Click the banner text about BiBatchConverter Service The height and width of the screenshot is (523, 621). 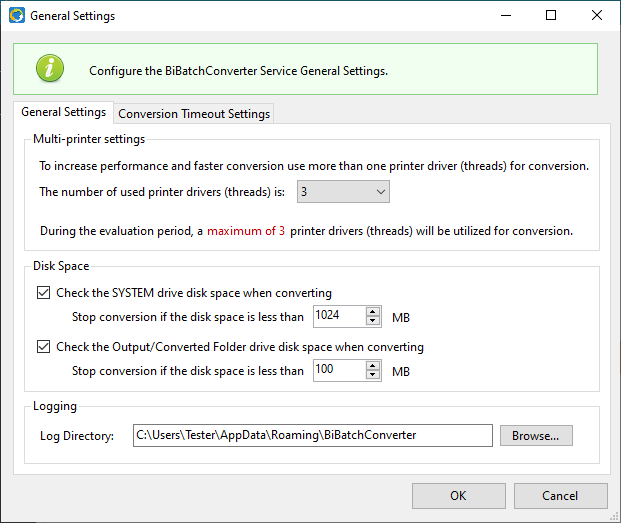point(238,71)
